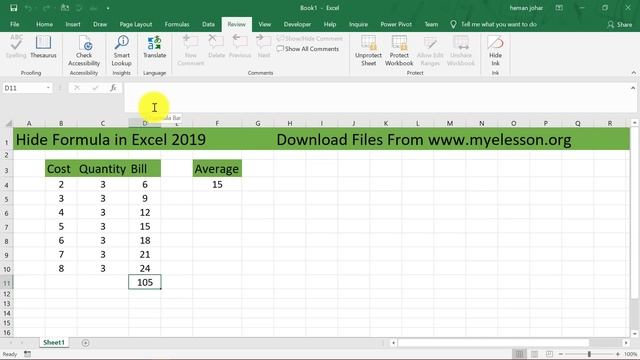Add a new sheet with plus icon
The height and width of the screenshot is (360, 640).
[85, 343]
